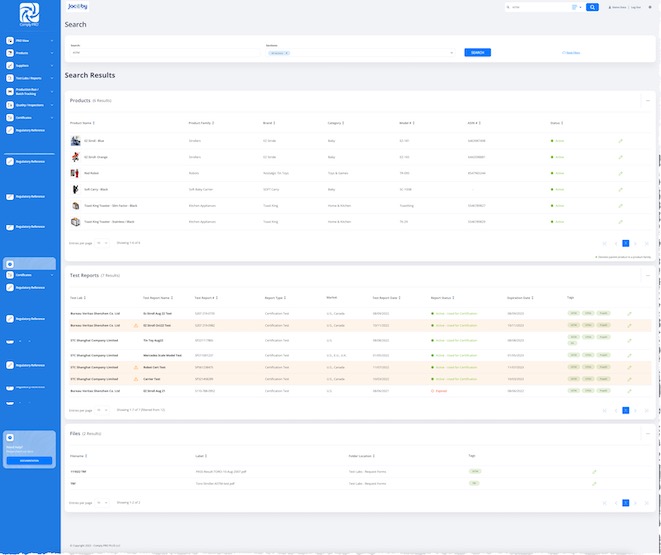Open the settings gear in top-right corner
This screenshot has width=661, height=555.
pos(650,7)
